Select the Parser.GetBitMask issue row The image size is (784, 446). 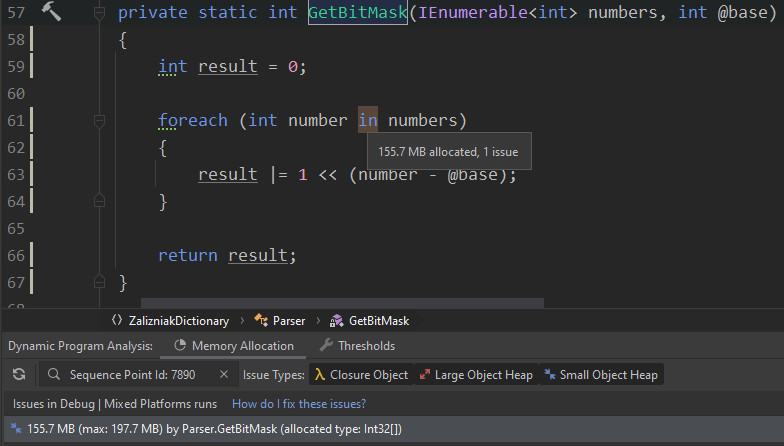tap(392, 429)
